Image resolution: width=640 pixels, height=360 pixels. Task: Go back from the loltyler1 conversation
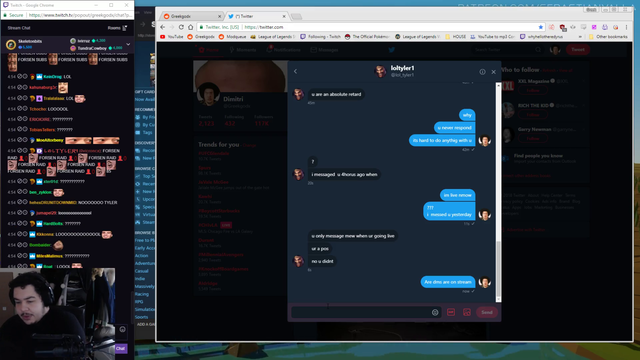[296, 71]
